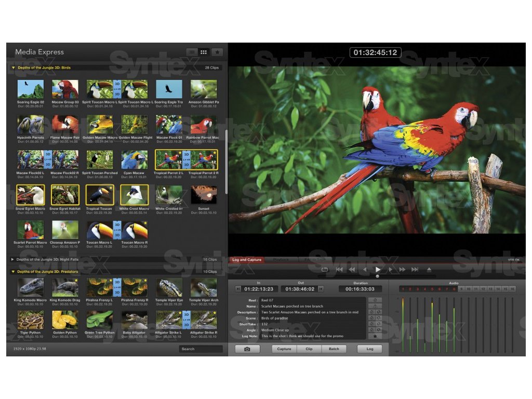Switch to the Playback tab
Viewport: 532px width, 399px height.
pyautogui.click(x=281, y=259)
